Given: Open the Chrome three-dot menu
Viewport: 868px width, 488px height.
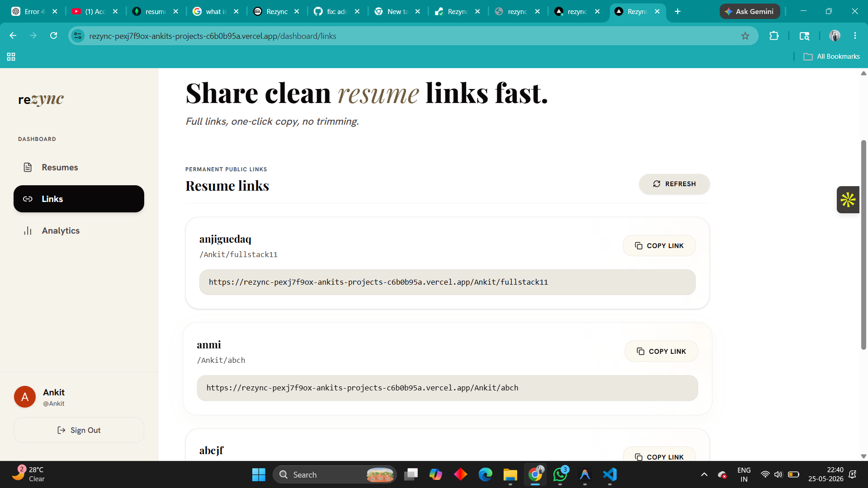Looking at the screenshot, I should 855,36.
